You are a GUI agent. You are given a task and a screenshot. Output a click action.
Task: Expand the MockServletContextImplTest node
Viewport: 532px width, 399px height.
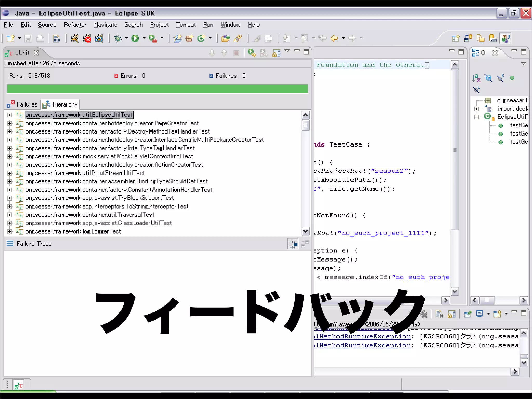pos(9,156)
